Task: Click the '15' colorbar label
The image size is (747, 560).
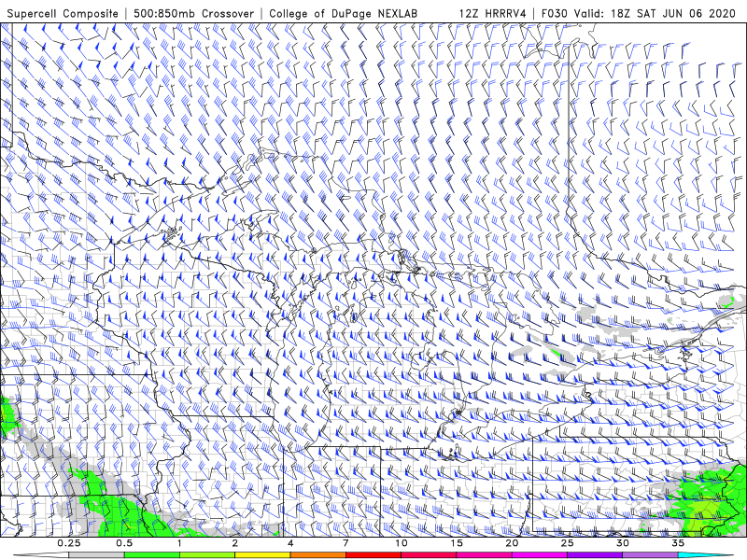Action: coord(457,543)
